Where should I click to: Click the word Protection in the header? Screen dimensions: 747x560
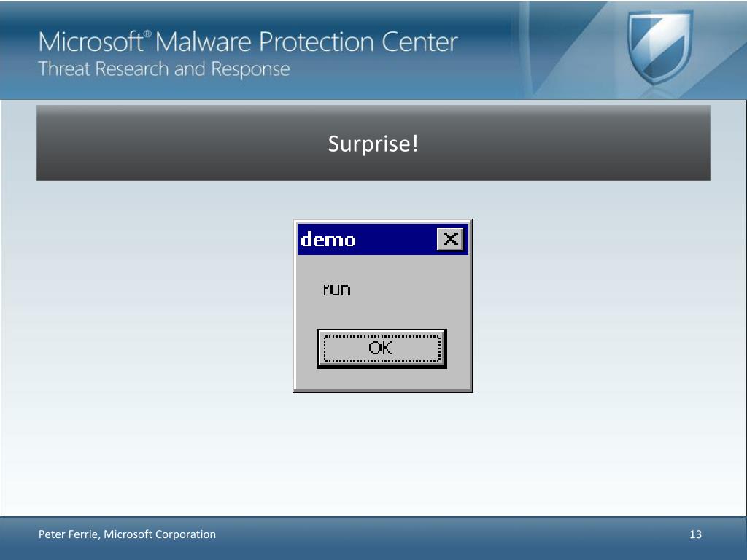(317, 42)
